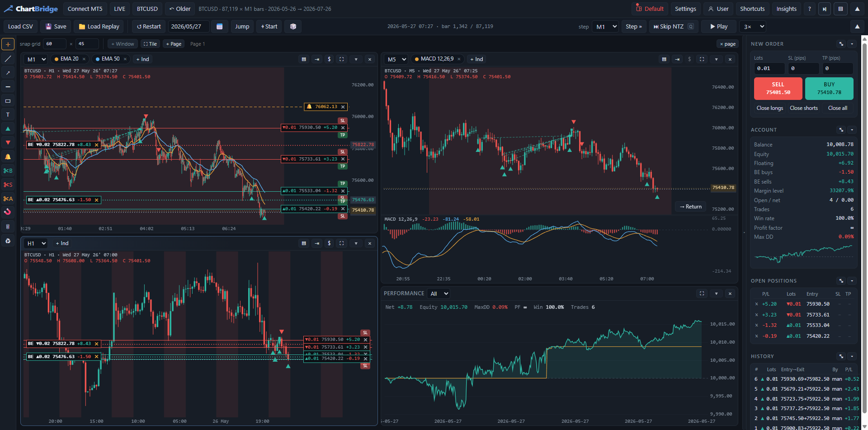Viewport: 868px width, 430px height.
Task: Click the Skip NTZ button
Action: pos(674,27)
